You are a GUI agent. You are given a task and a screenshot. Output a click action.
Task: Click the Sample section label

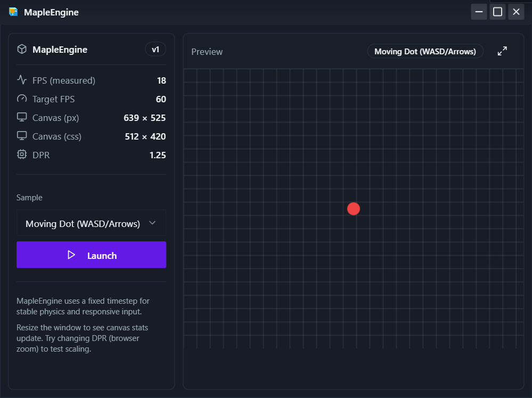pyautogui.click(x=29, y=198)
